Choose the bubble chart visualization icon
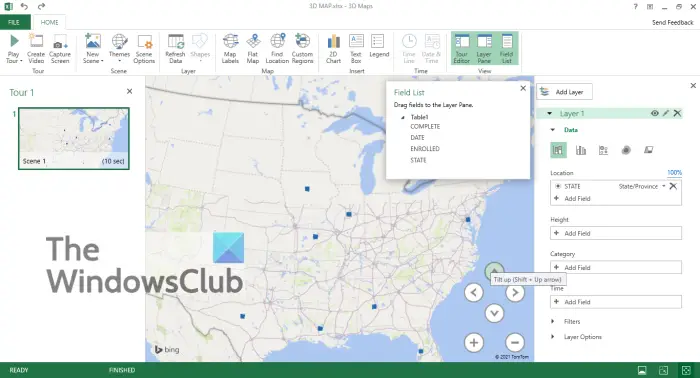 (603, 150)
